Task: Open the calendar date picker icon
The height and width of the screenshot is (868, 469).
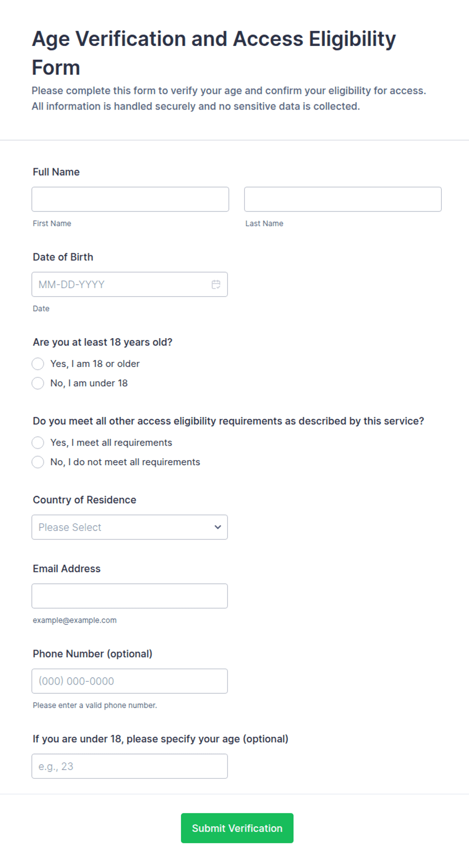Action: [216, 285]
